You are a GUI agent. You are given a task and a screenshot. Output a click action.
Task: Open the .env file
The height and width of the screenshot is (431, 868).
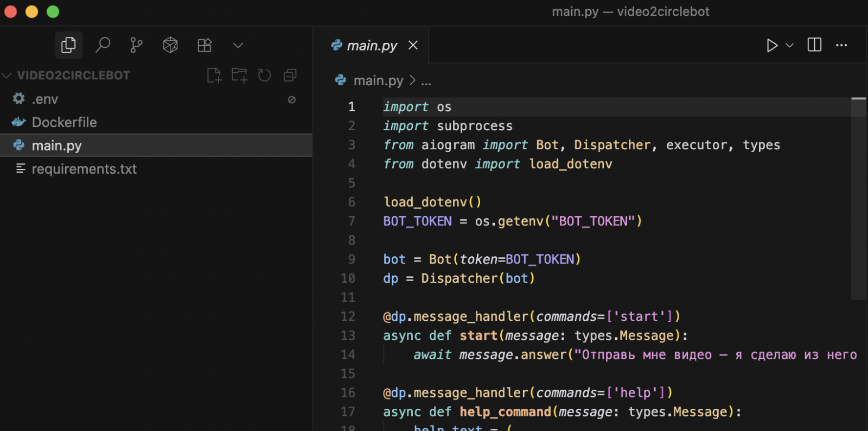pyautogui.click(x=45, y=99)
